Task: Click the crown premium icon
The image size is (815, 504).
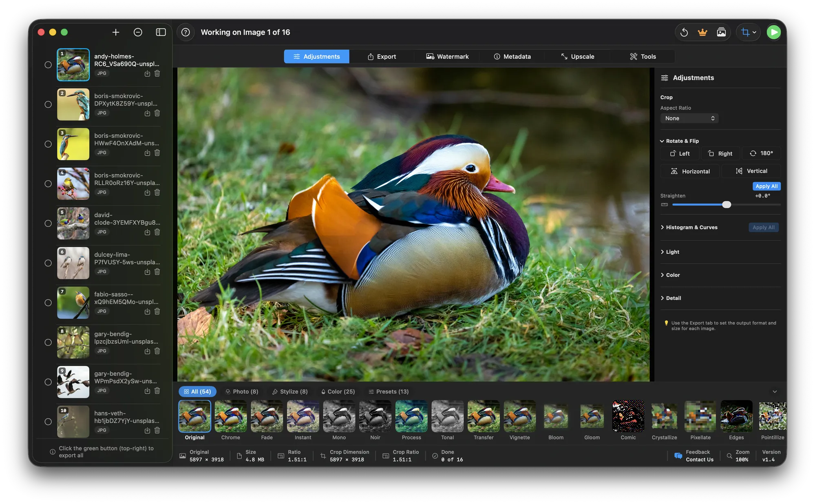Action: [x=702, y=32]
